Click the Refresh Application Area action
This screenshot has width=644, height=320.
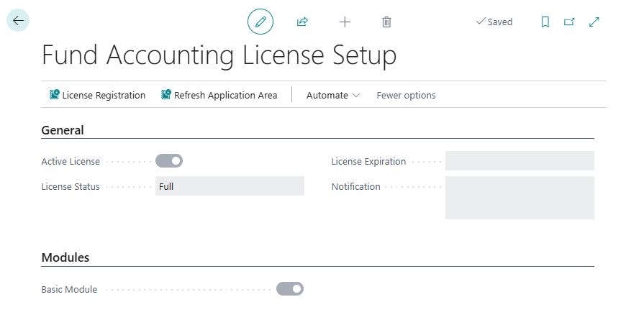point(219,95)
